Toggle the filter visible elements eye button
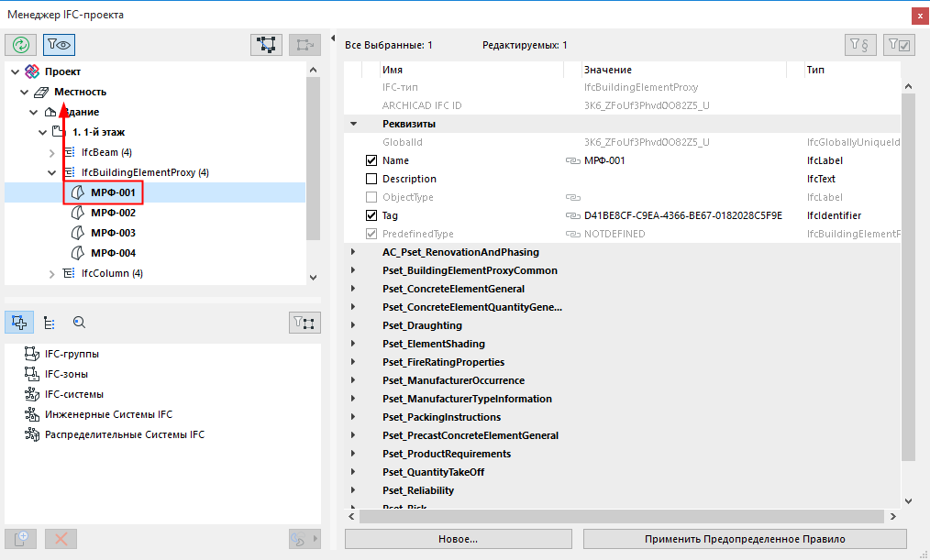The width and height of the screenshot is (930, 560). point(59,44)
